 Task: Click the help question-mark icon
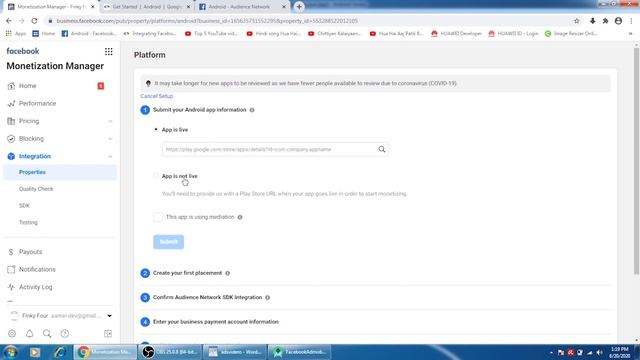[64, 333]
